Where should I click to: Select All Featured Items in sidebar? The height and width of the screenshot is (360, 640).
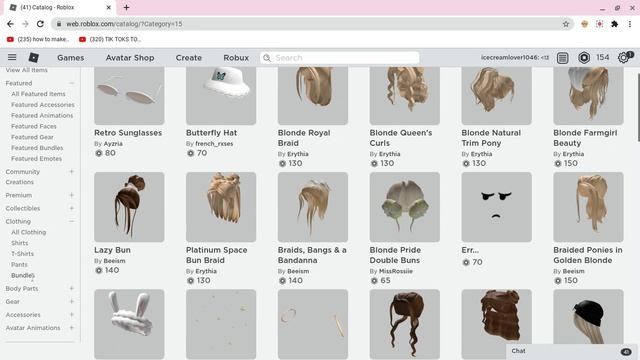pyautogui.click(x=38, y=94)
